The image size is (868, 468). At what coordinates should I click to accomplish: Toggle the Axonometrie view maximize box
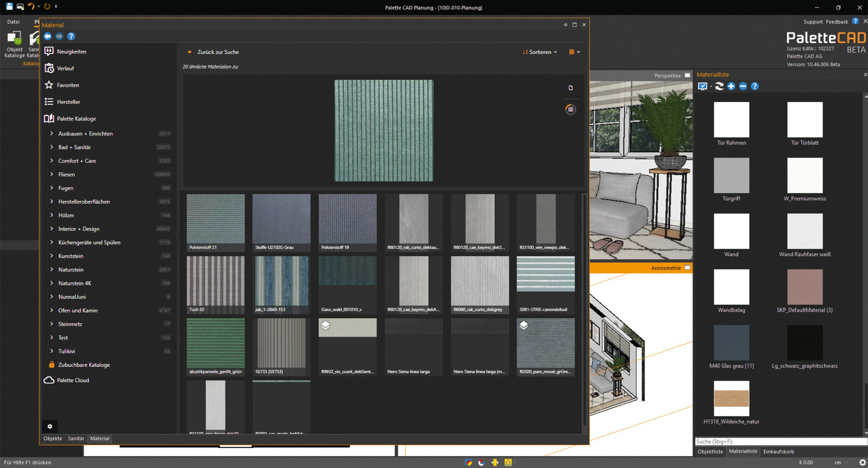687,268
